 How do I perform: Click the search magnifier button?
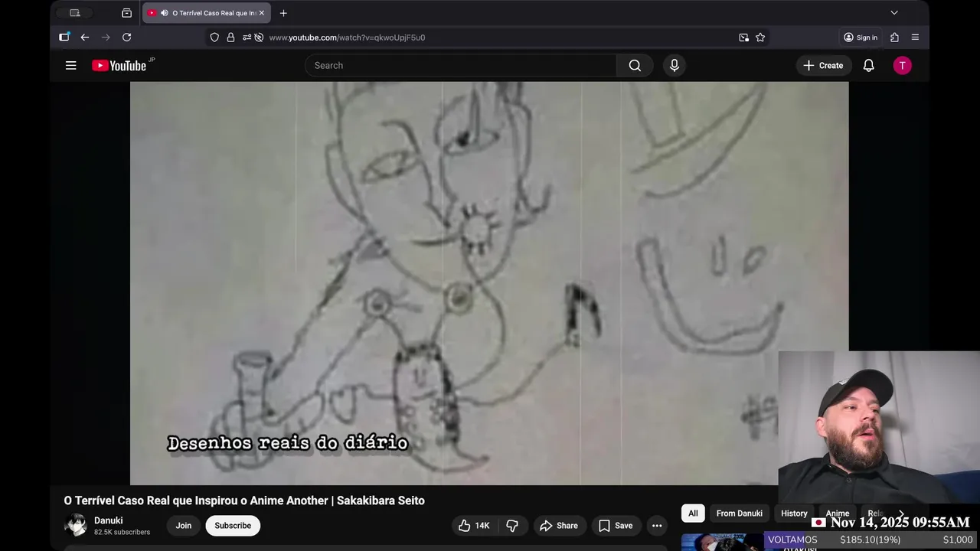pos(635,66)
